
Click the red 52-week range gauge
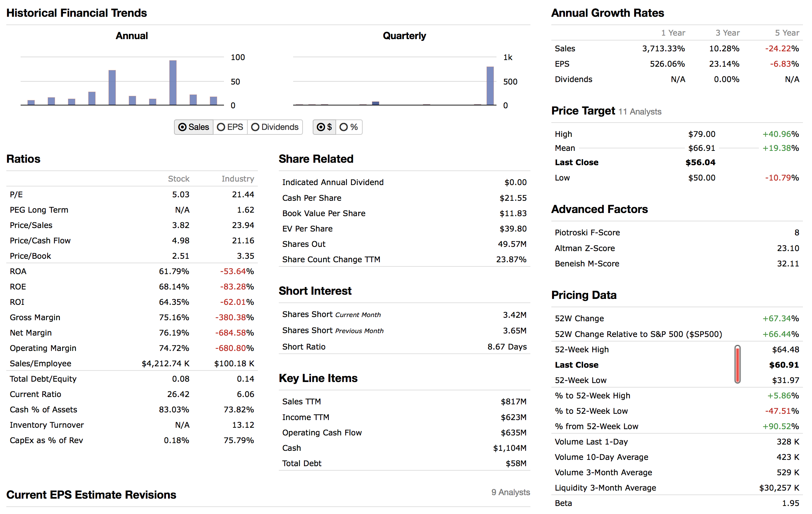pyautogui.click(x=737, y=364)
